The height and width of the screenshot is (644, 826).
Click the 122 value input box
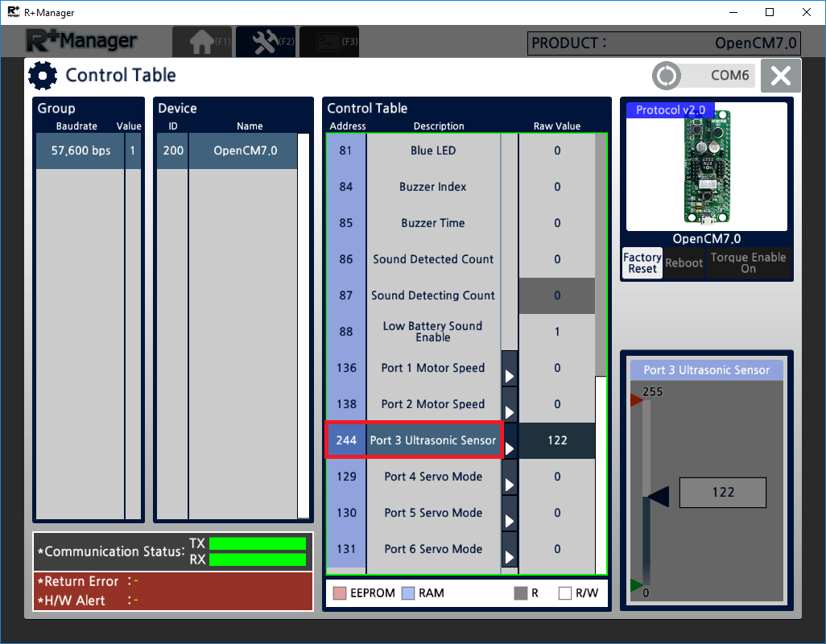(723, 493)
